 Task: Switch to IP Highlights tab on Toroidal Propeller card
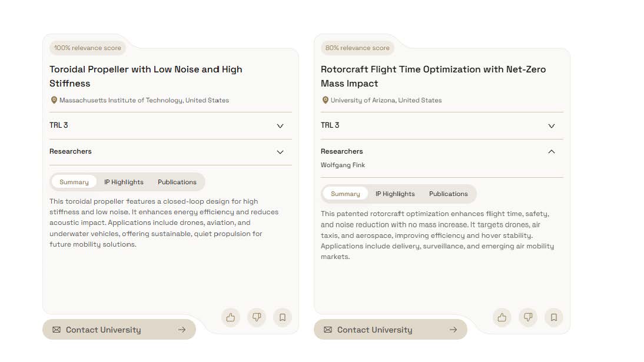[x=124, y=182]
